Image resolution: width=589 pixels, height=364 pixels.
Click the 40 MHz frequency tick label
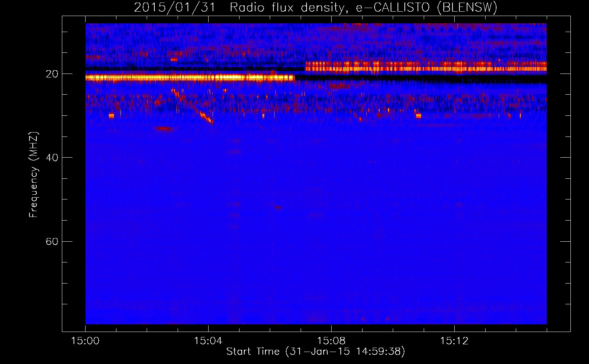pyautogui.click(x=52, y=158)
